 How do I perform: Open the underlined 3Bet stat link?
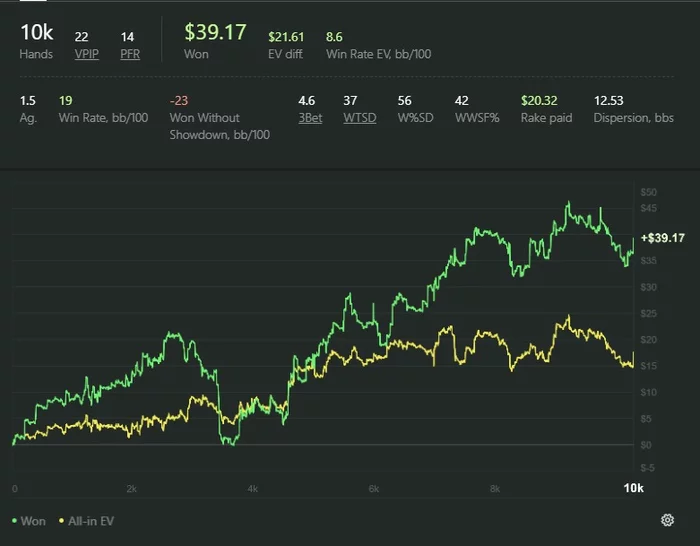pos(310,118)
